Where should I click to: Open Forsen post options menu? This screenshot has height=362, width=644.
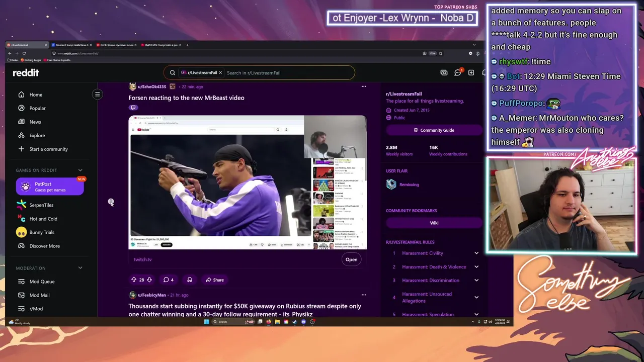click(x=364, y=86)
